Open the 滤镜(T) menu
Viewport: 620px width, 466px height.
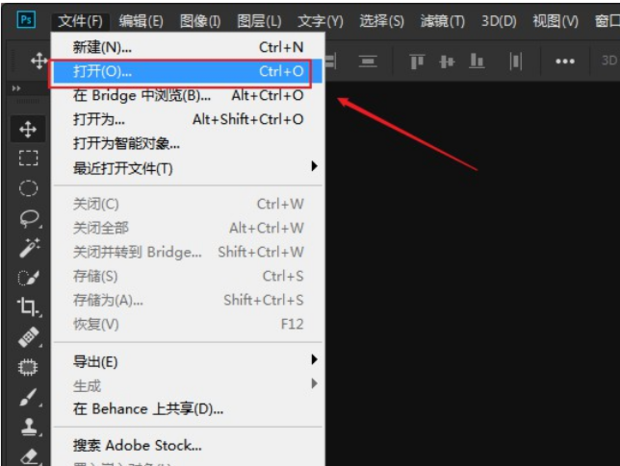click(442, 21)
